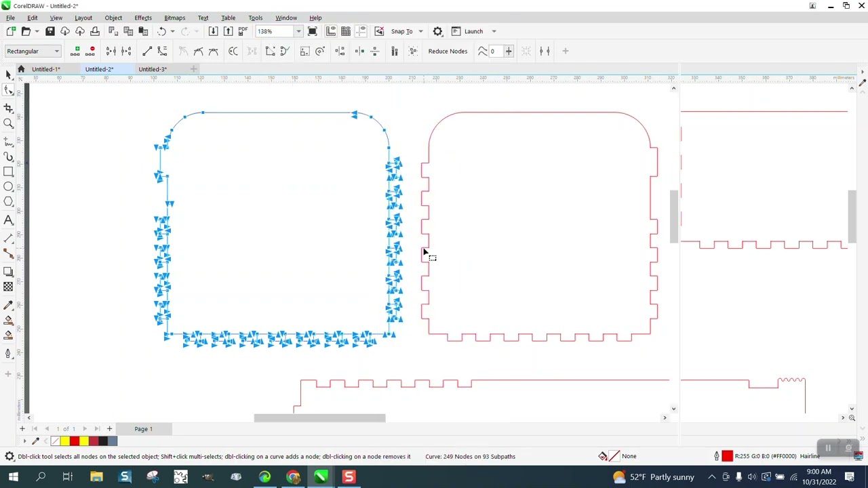This screenshot has height=488, width=868.
Task: Switch to the Untitled-1* document tab
Action: coord(46,69)
